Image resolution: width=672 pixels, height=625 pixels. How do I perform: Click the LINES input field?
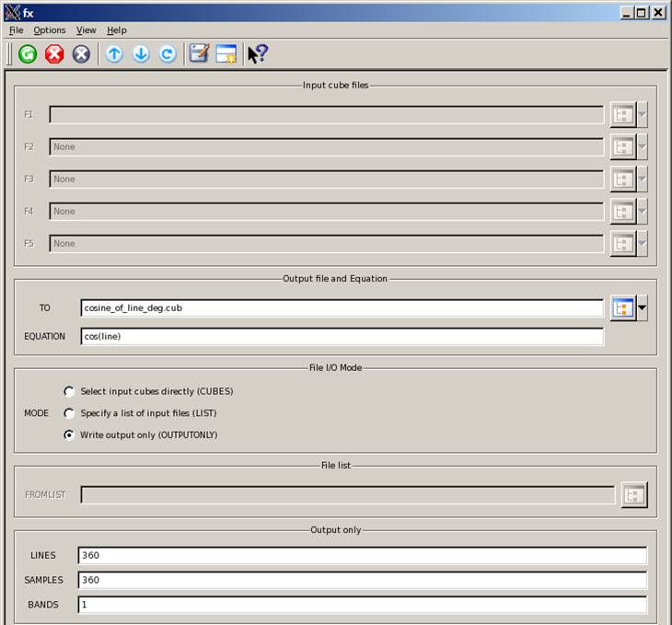point(362,556)
